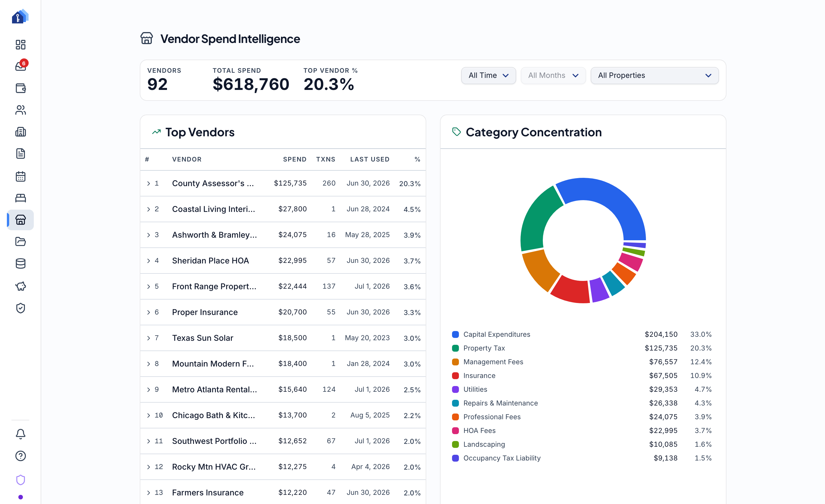Open the database icon in sidebar

click(20, 264)
